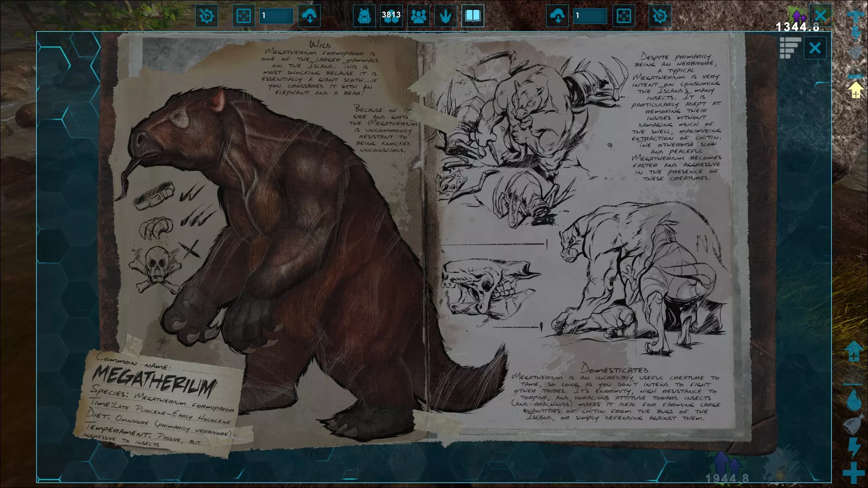The width and height of the screenshot is (868, 488).
Task: Open the sorted list view icon
Action: click(790, 48)
